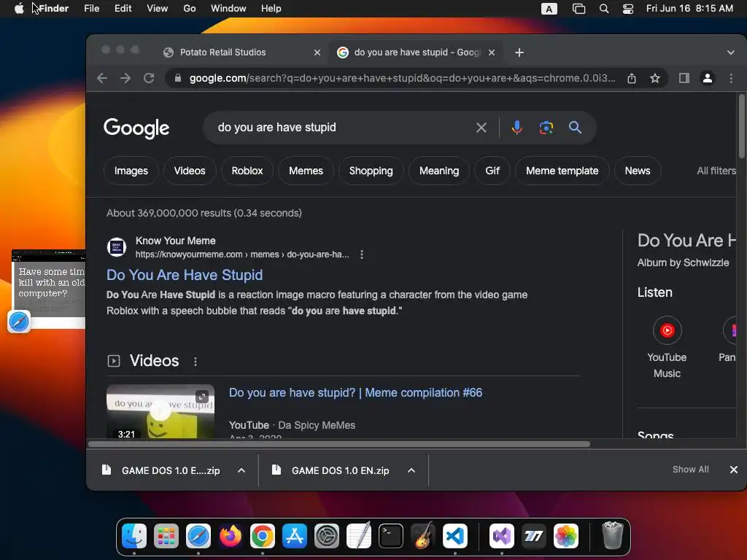This screenshot has width=747, height=560.
Task: Open the All filters option
Action: click(716, 171)
